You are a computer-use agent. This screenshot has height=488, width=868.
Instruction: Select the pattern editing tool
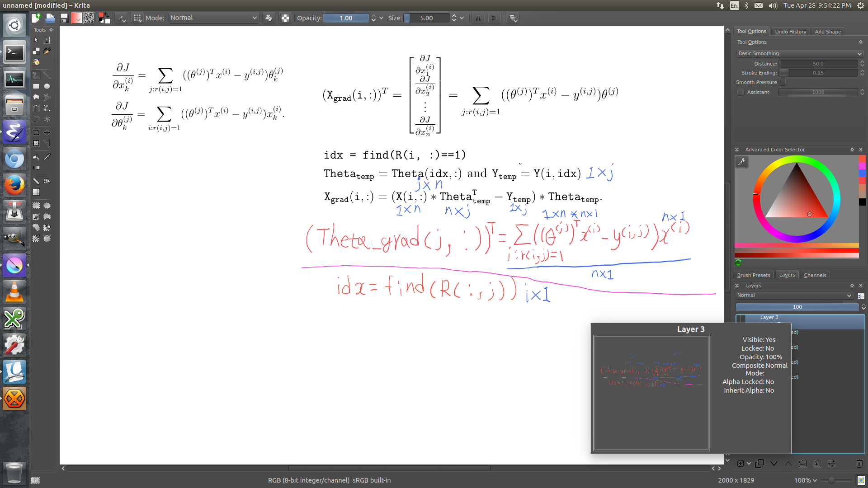click(x=36, y=51)
